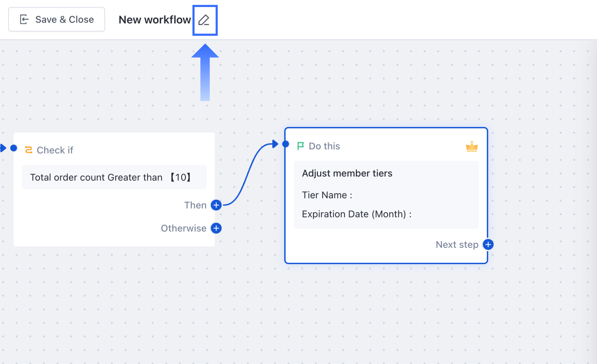Click the gold crown premium icon

click(x=472, y=146)
